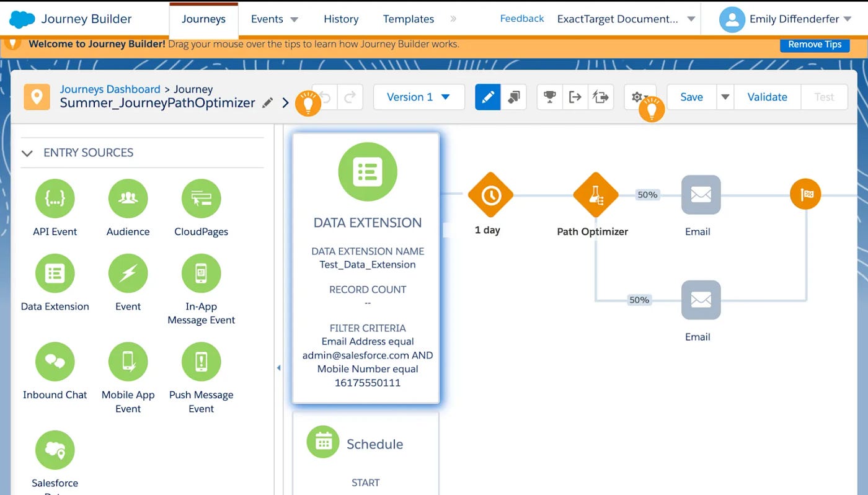The image size is (868, 495).
Task: Click the Schedule card heading
Action: pos(374,444)
